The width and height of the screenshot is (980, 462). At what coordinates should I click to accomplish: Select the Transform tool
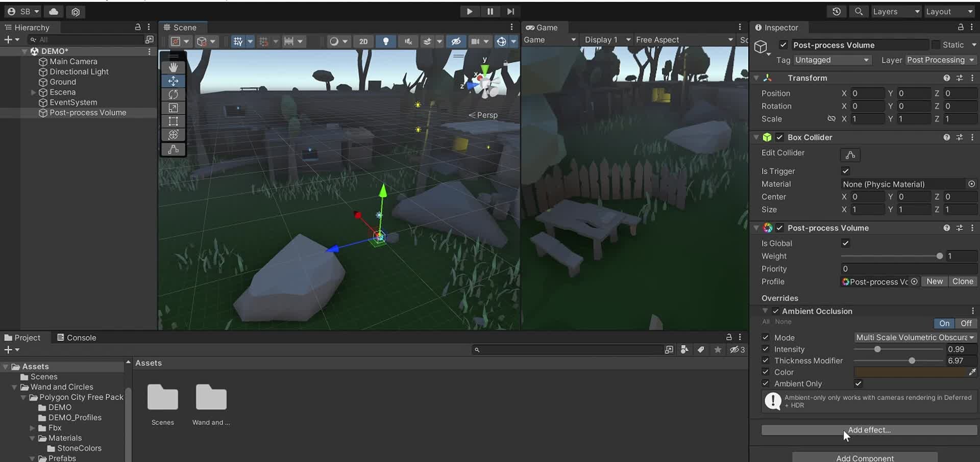pos(174,135)
